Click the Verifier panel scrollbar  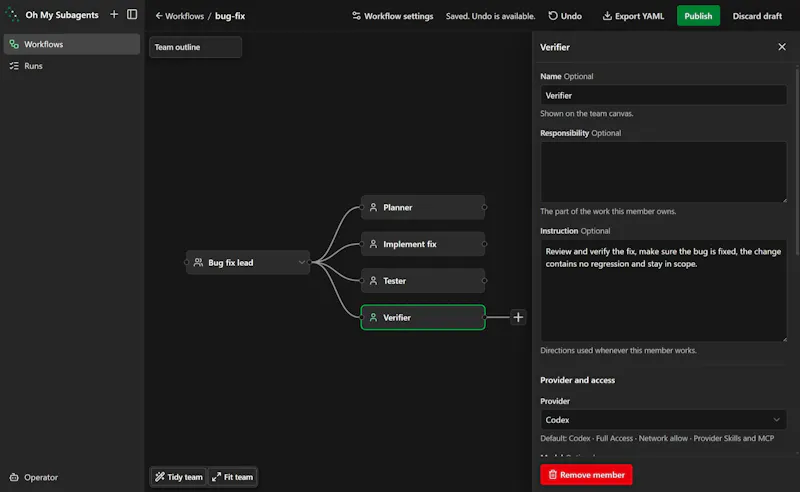pos(797,161)
